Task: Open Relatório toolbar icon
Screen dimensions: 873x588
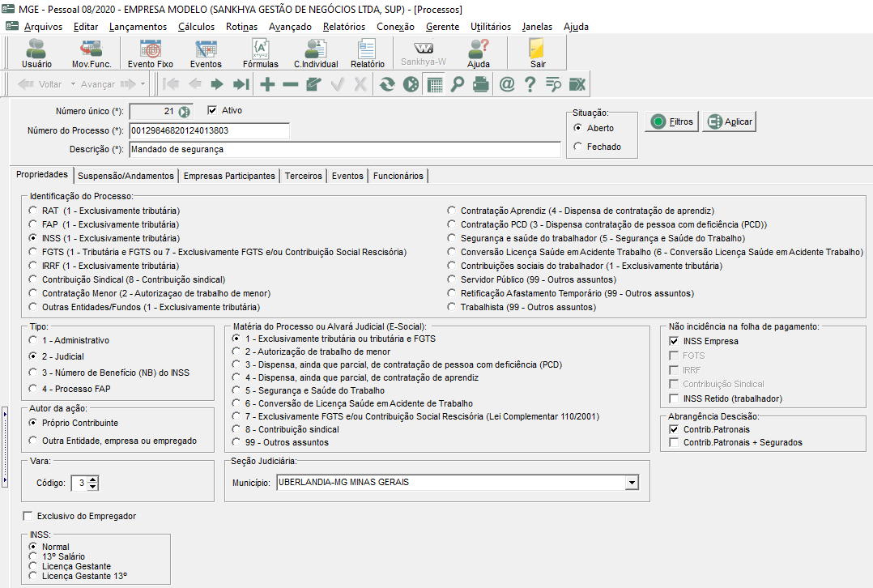Action: [x=368, y=53]
